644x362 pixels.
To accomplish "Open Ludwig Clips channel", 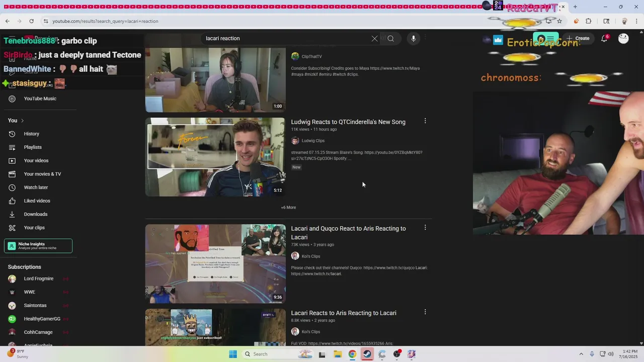I will coord(313,141).
